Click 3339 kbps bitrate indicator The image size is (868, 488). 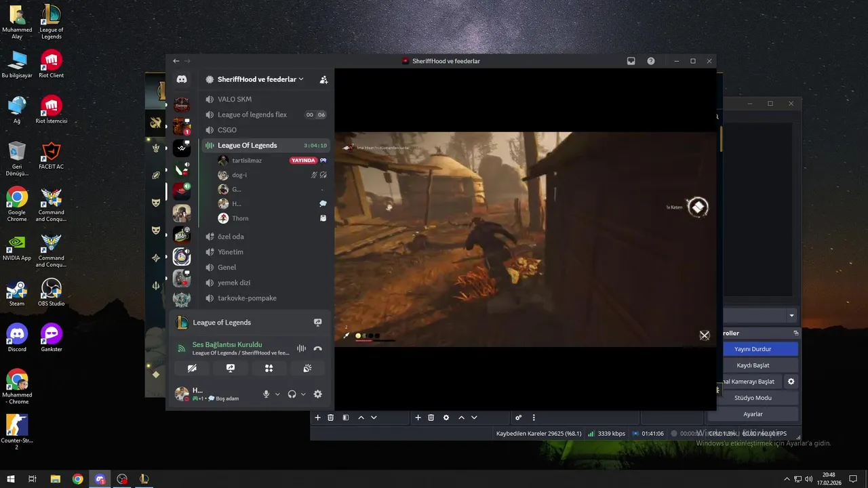click(x=606, y=434)
